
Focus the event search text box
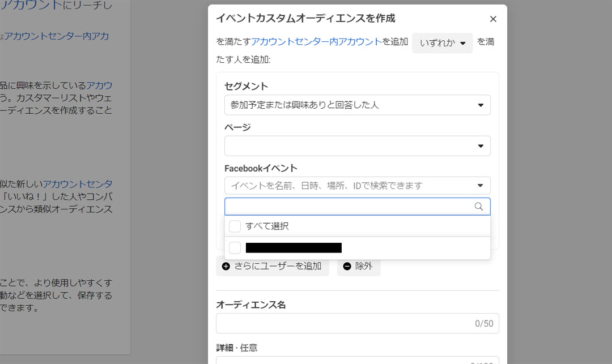(x=348, y=207)
